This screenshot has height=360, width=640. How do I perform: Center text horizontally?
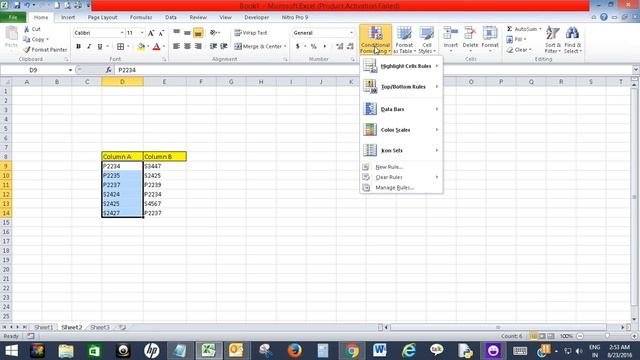coord(187,47)
